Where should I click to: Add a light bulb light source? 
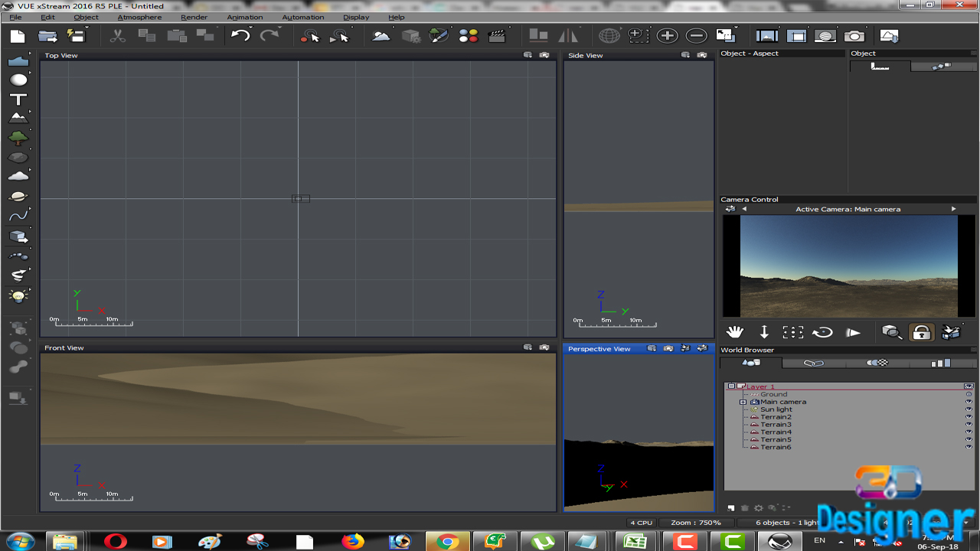click(x=18, y=295)
